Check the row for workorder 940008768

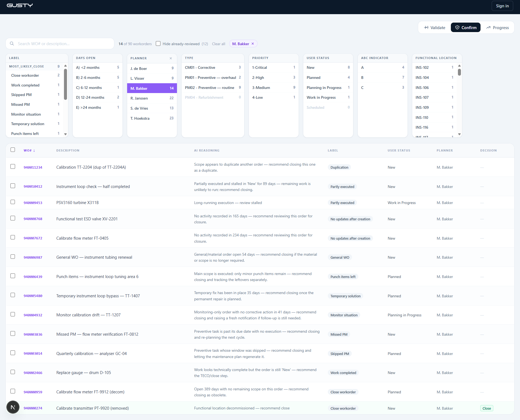(13, 218)
